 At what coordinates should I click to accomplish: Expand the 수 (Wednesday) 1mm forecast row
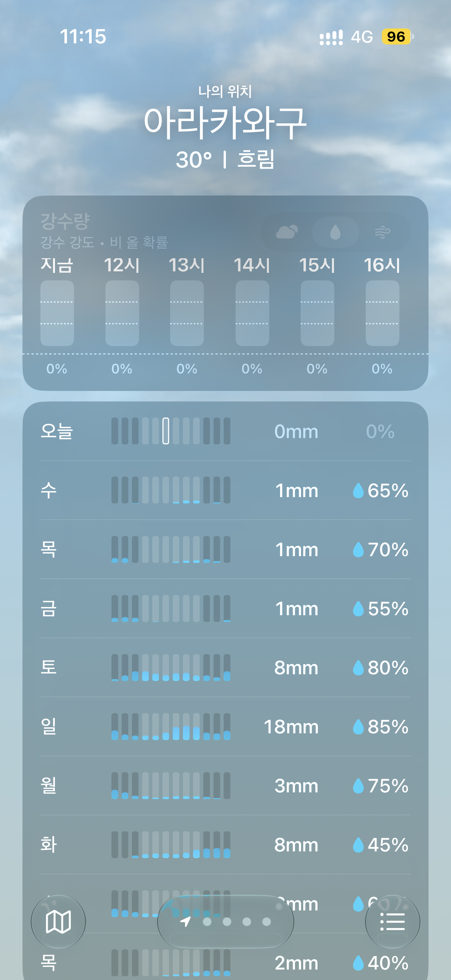(x=225, y=490)
